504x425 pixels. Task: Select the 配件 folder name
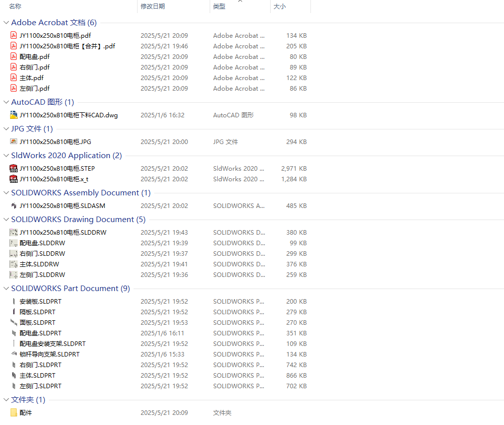(26, 412)
